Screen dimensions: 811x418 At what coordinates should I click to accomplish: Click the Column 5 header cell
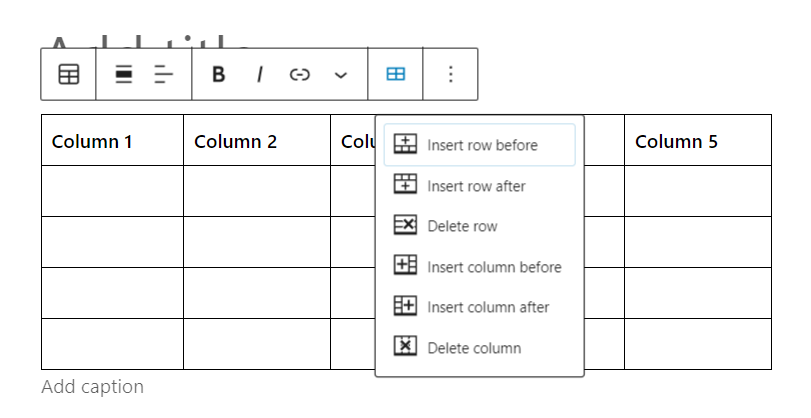(697, 141)
